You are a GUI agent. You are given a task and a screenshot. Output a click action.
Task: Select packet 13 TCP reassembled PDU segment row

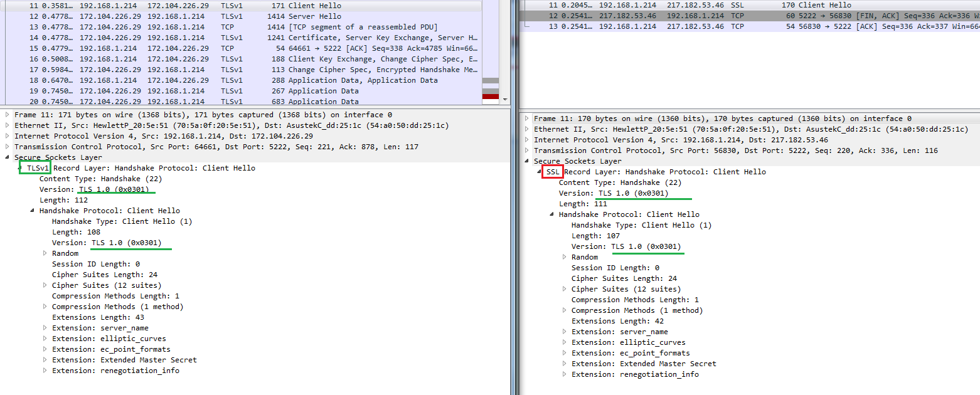pyautogui.click(x=241, y=27)
